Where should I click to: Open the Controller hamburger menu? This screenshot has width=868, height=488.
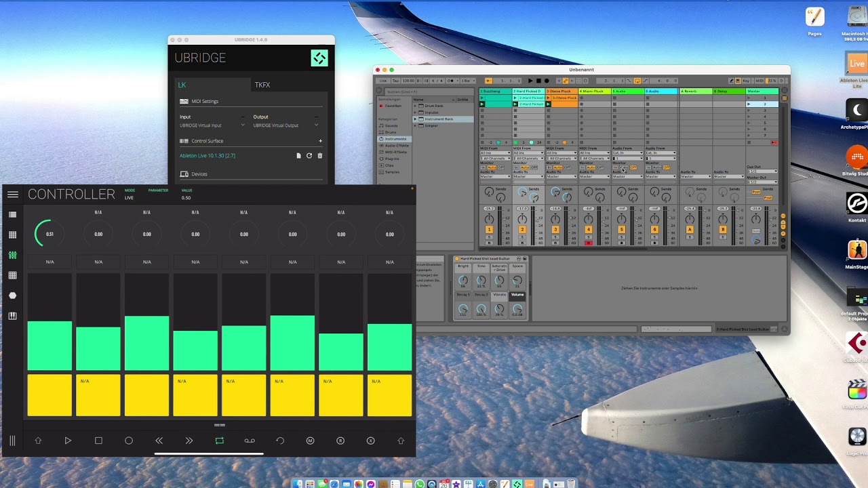point(12,195)
